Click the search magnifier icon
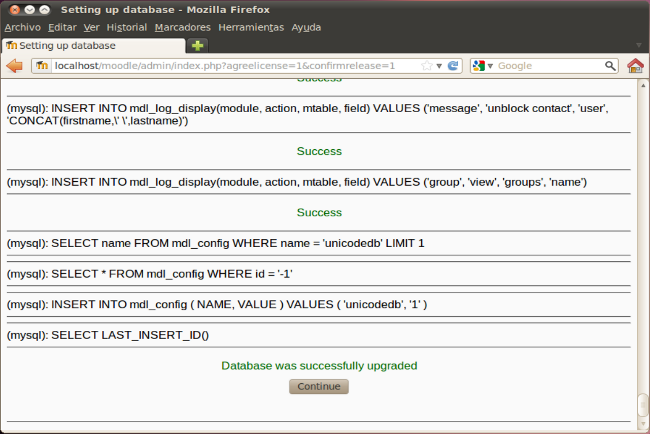Viewport: 650px width, 434px height. pyautogui.click(x=610, y=66)
